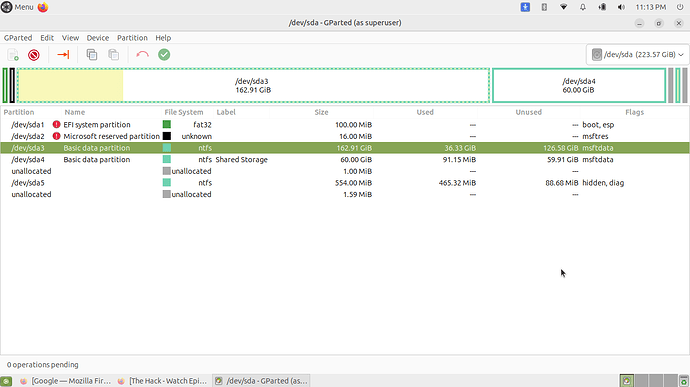Image resolution: width=690 pixels, height=387 pixels.
Task: Click the Unused column header
Action: tap(529, 112)
